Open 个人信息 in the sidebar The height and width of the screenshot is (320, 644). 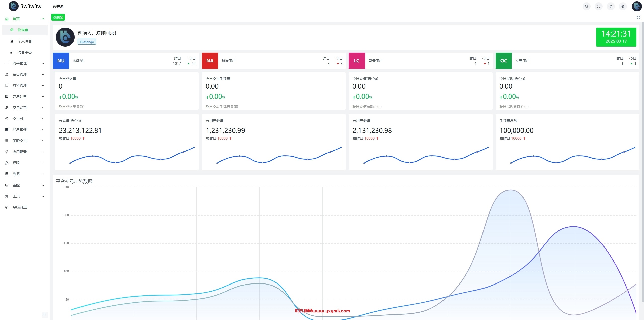tap(25, 41)
